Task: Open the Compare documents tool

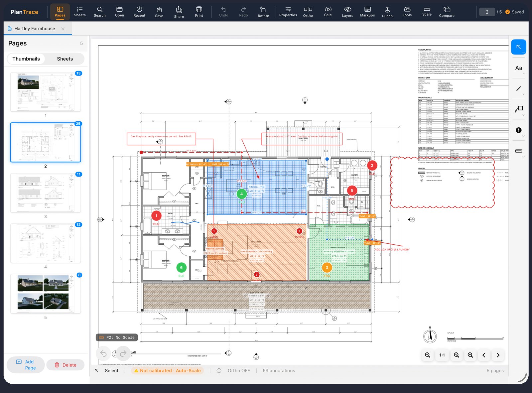Action: coord(447,12)
